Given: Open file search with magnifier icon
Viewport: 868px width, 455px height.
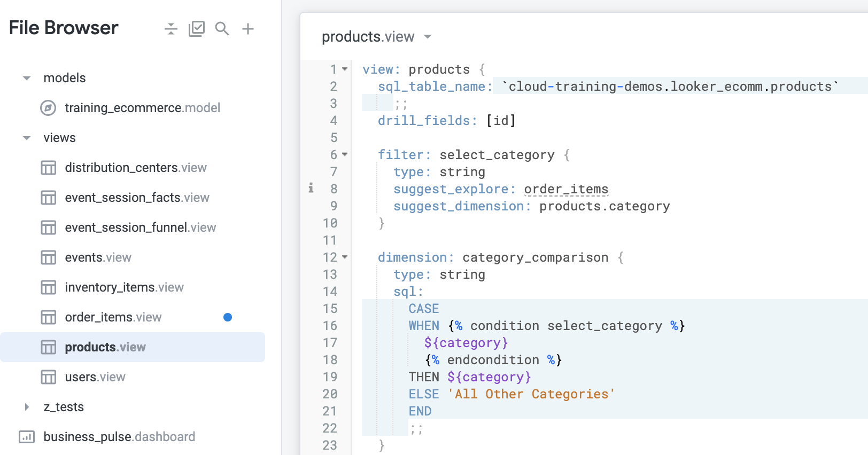Looking at the screenshot, I should click(222, 29).
